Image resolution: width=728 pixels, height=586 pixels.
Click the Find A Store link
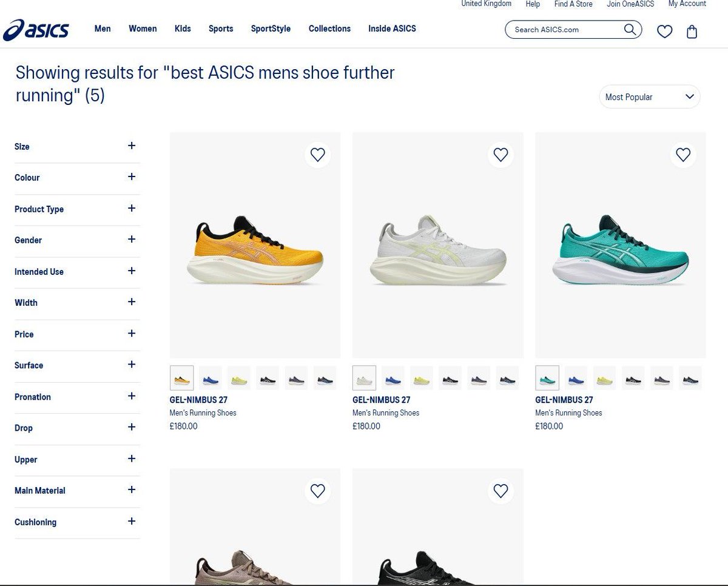click(x=573, y=4)
